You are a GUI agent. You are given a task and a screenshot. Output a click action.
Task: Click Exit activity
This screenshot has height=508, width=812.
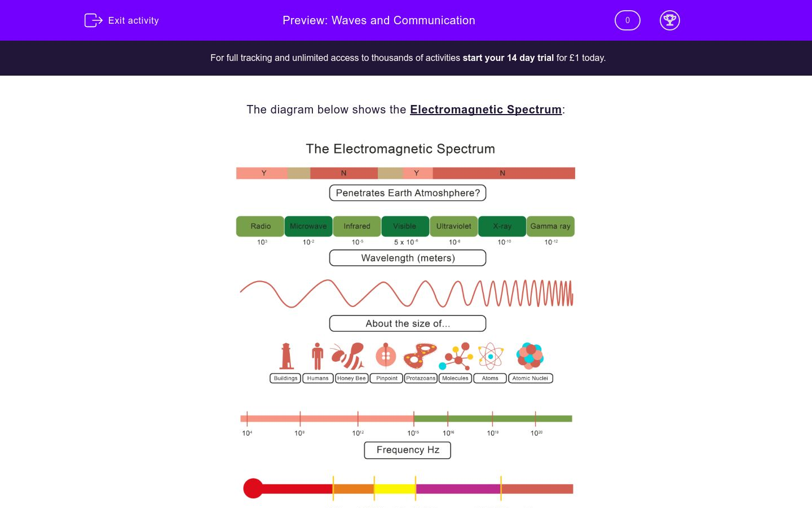coord(121,20)
